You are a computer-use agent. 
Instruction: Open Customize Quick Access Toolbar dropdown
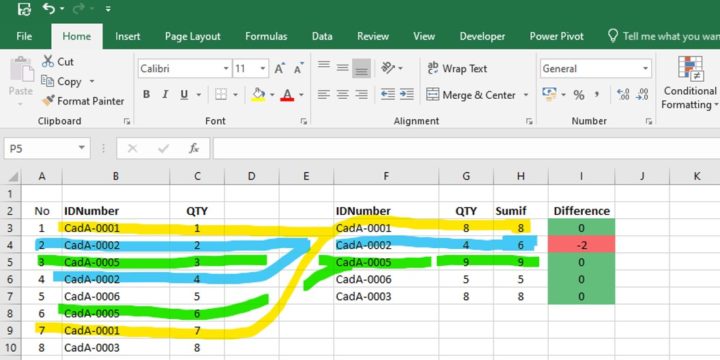tap(108, 8)
